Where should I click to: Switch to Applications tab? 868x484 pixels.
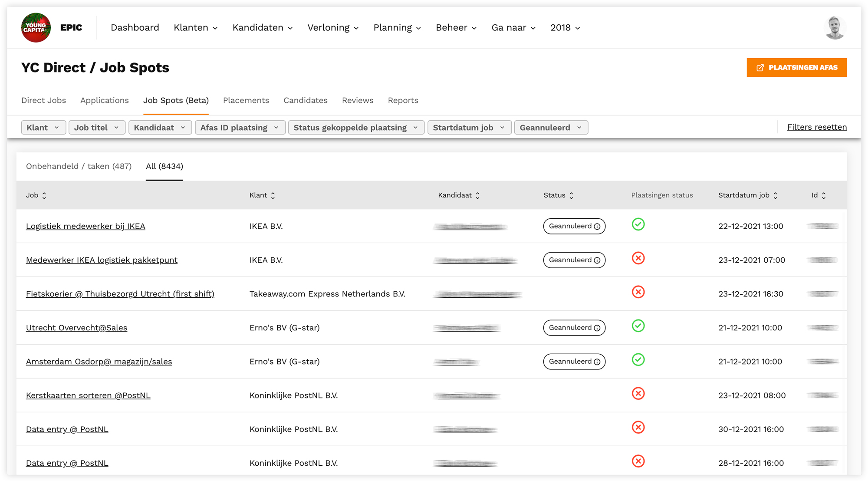coord(105,101)
